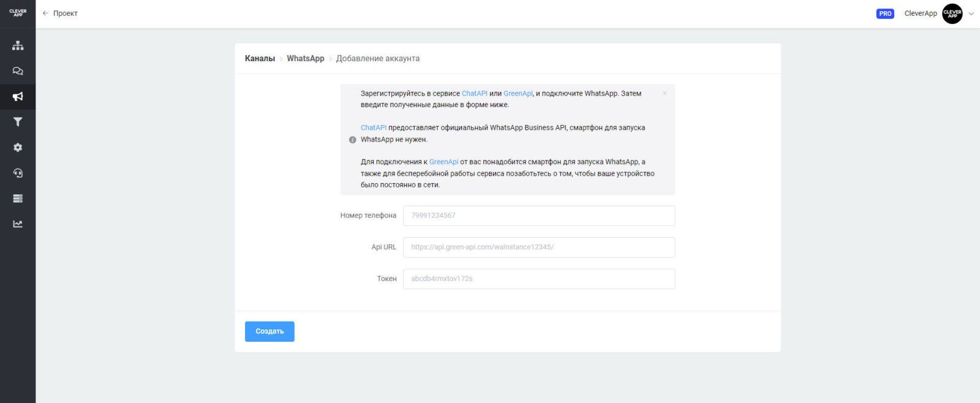This screenshot has width=980, height=403.
Task: Open the GreenApi link in first paragraph
Action: (x=518, y=94)
